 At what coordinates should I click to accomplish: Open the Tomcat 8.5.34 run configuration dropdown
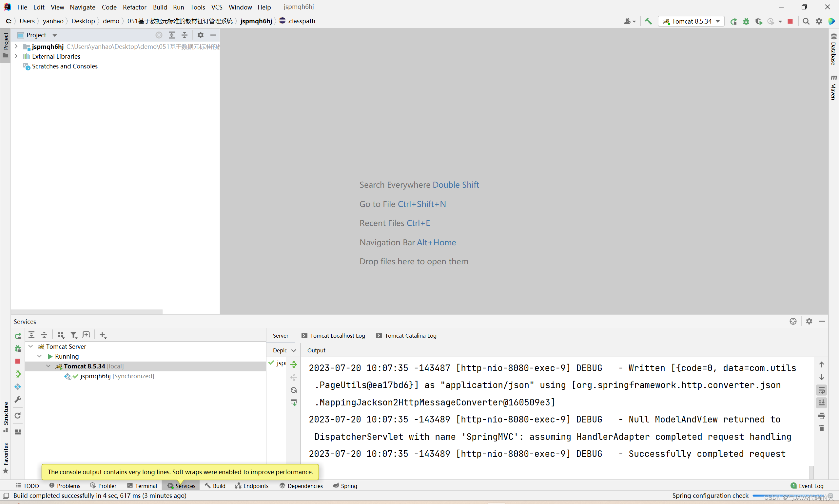(x=691, y=21)
